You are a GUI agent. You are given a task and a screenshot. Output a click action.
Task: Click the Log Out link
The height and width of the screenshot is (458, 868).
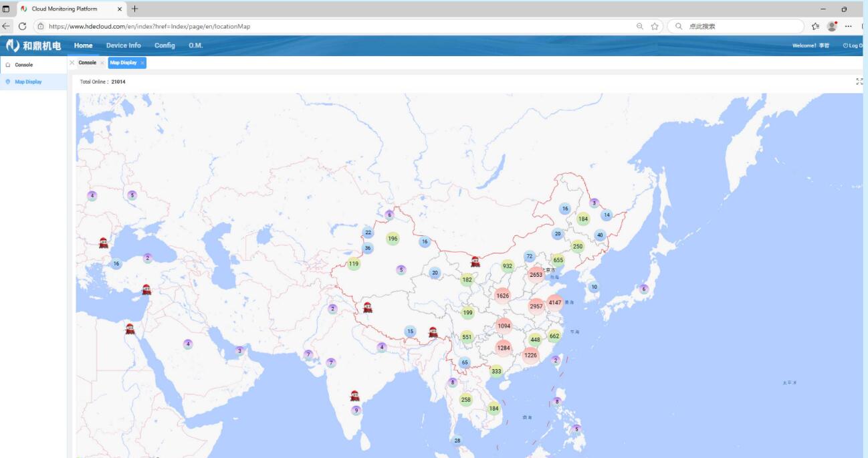pyautogui.click(x=853, y=45)
